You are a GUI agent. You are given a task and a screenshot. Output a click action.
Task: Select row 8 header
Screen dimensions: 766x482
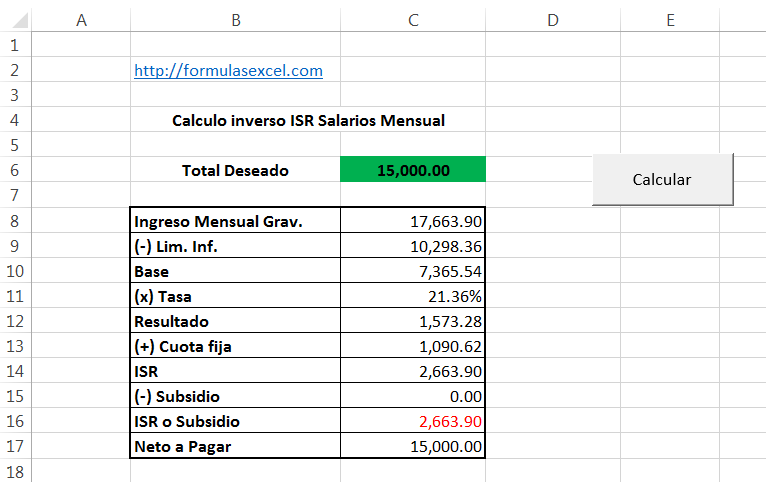(15, 221)
